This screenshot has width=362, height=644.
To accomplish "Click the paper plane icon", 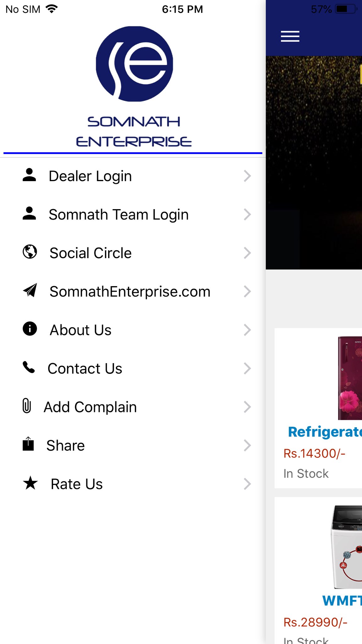I will [x=30, y=290].
